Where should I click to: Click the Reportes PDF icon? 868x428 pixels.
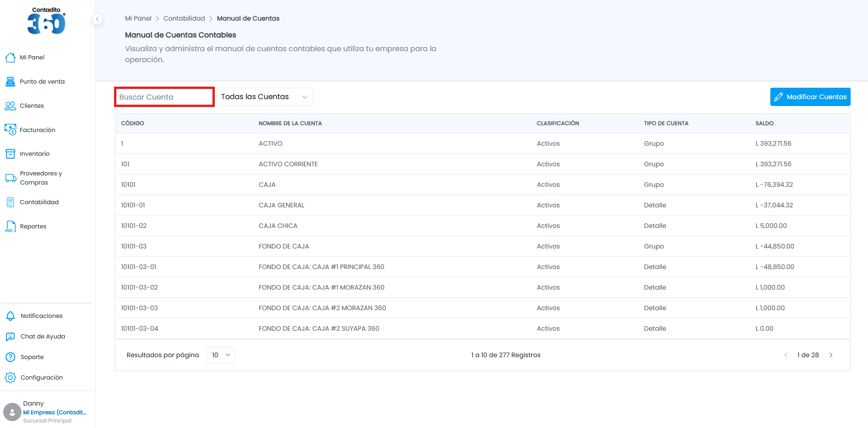click(10, 227)
